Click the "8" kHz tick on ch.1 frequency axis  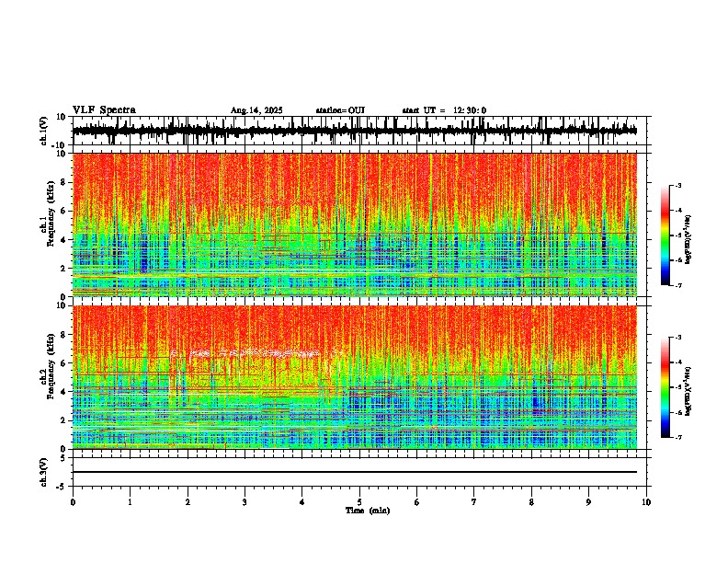tap(63, 182)
